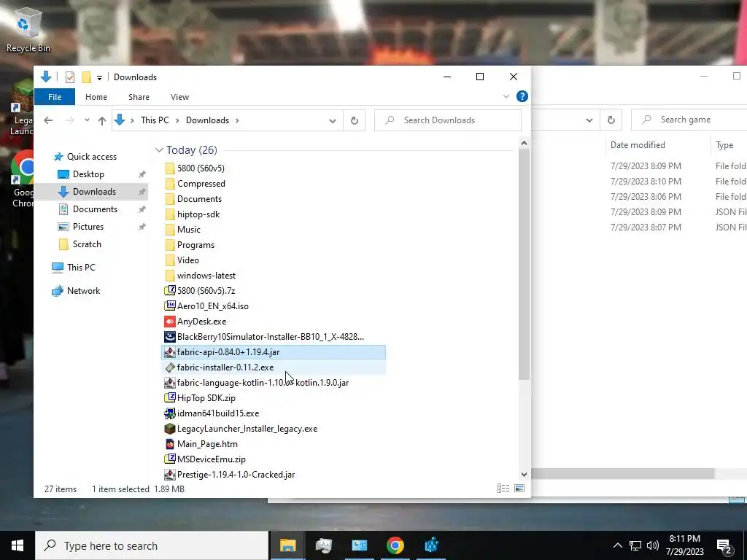Select the windows-latest folder
The image size is (747, 560).
206,275
